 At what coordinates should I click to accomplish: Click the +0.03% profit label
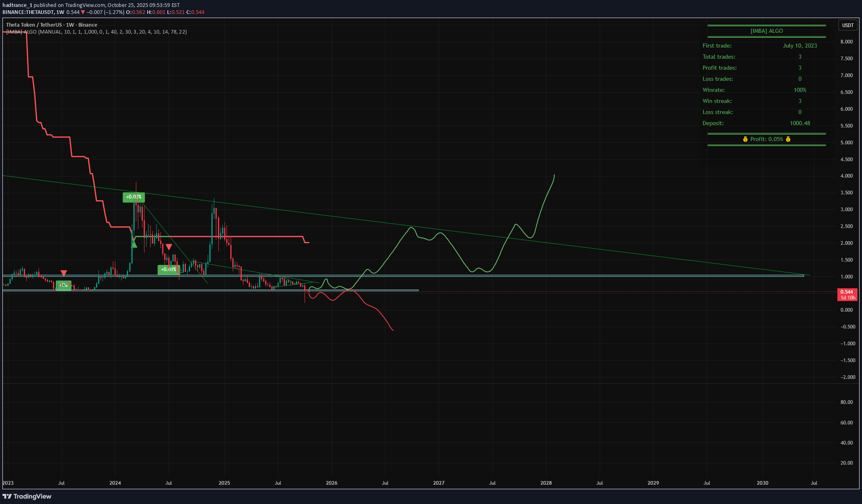point(133,197)
